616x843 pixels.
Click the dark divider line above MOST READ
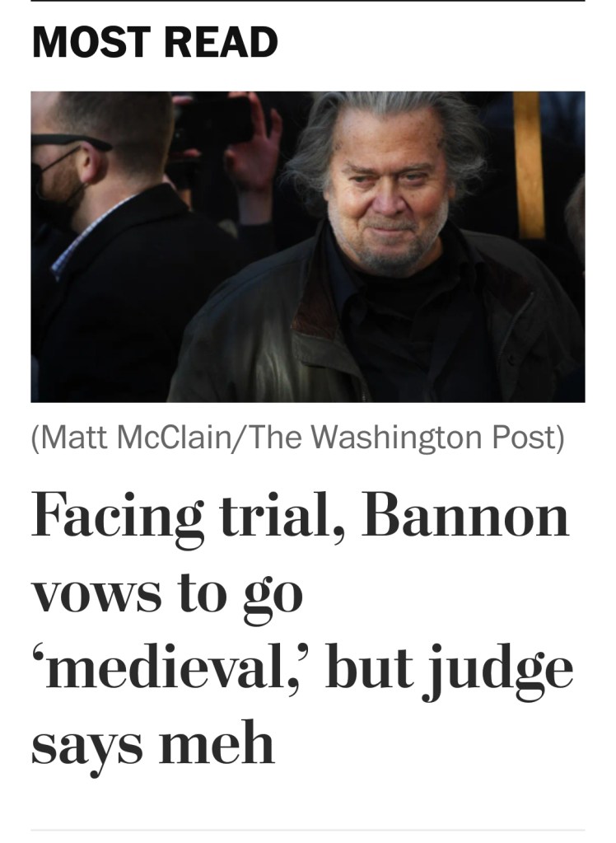click(307, 2)
